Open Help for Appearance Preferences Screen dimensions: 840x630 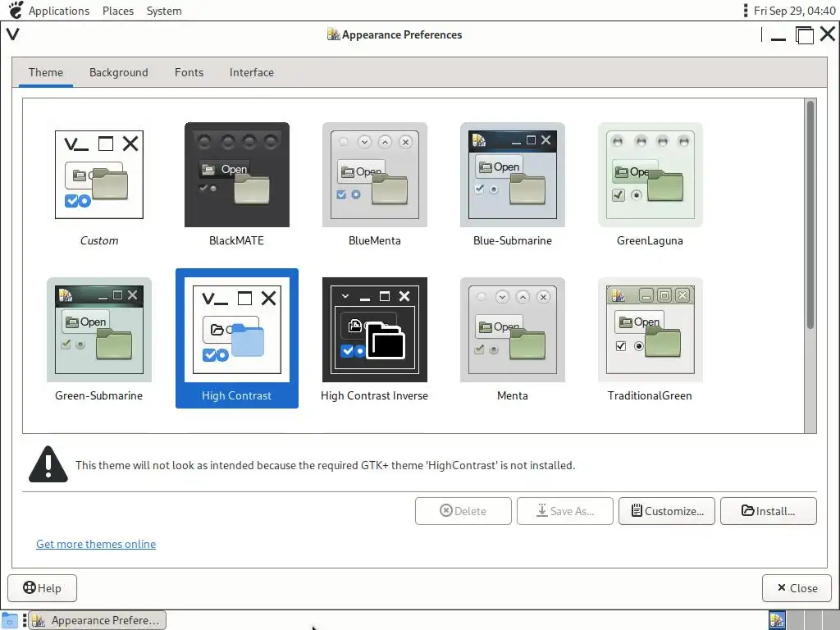coord(43,588)
